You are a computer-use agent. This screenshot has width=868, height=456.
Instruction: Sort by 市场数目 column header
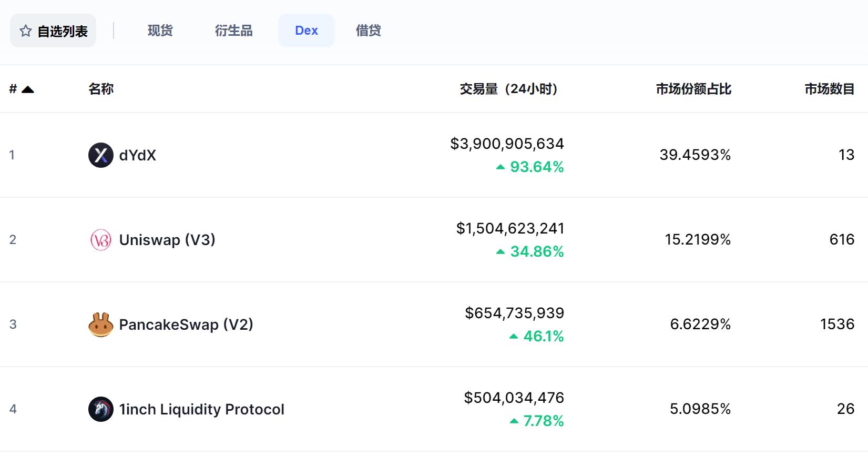coord(829,89)
